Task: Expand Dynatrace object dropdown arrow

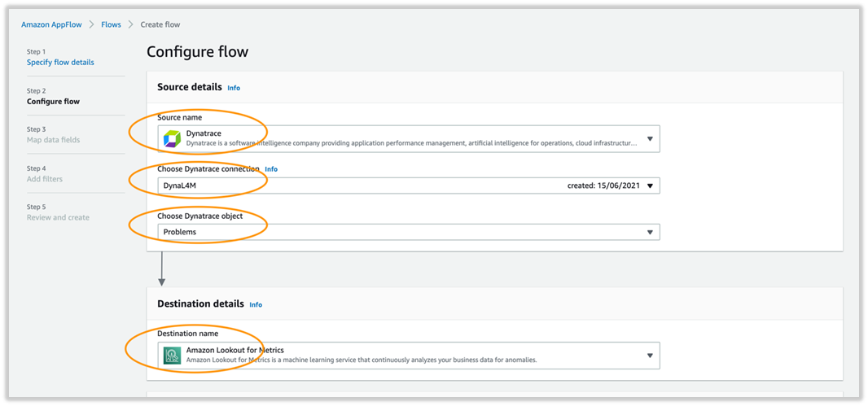Action: [x=650, y=233]
